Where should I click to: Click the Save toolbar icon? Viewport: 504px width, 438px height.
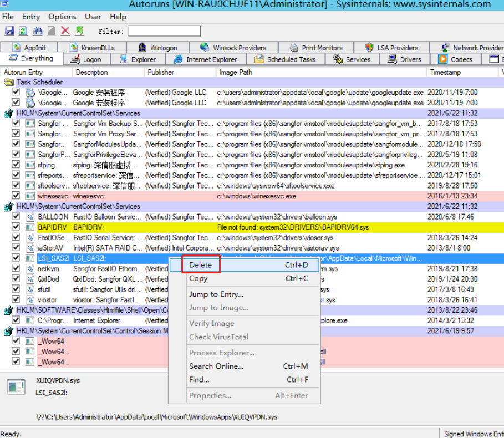[9, 31]
